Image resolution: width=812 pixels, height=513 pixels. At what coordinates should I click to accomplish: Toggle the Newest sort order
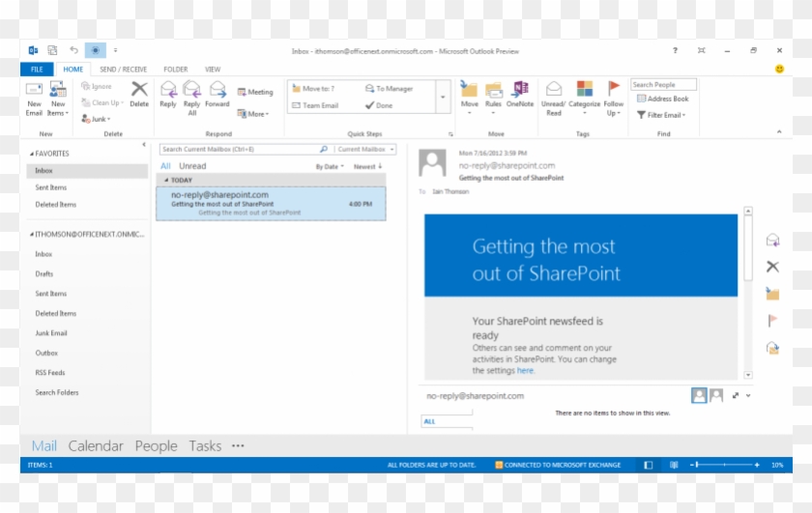tap(367, 167)
